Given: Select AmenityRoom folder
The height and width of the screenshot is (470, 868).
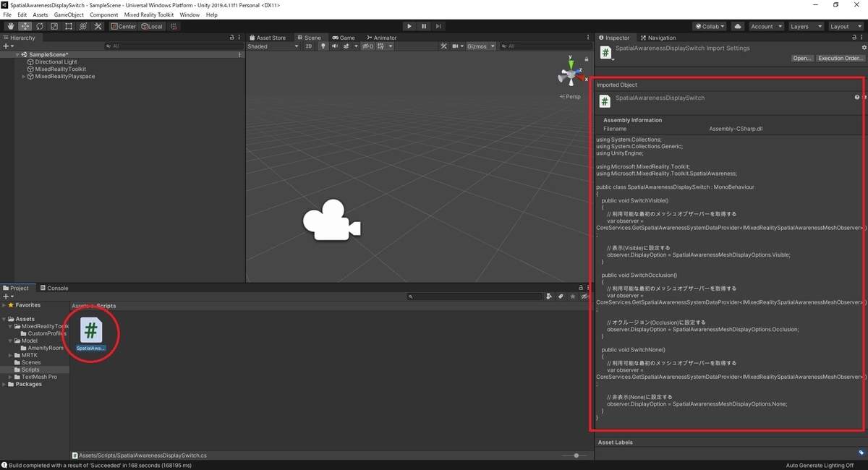Looking at the screenshot, I should 42,348.
